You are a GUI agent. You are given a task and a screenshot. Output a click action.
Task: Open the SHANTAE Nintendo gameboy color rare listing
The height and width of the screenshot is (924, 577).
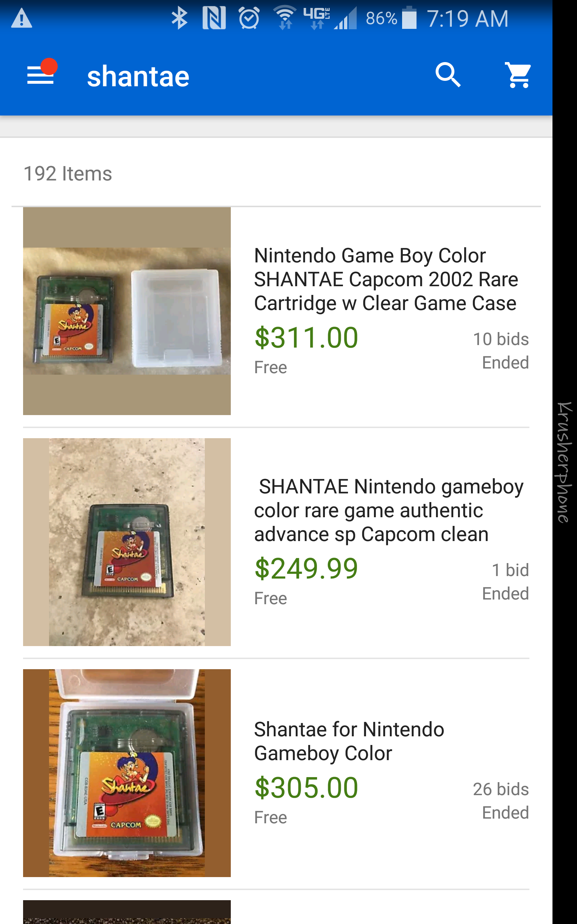click(388, 510)
